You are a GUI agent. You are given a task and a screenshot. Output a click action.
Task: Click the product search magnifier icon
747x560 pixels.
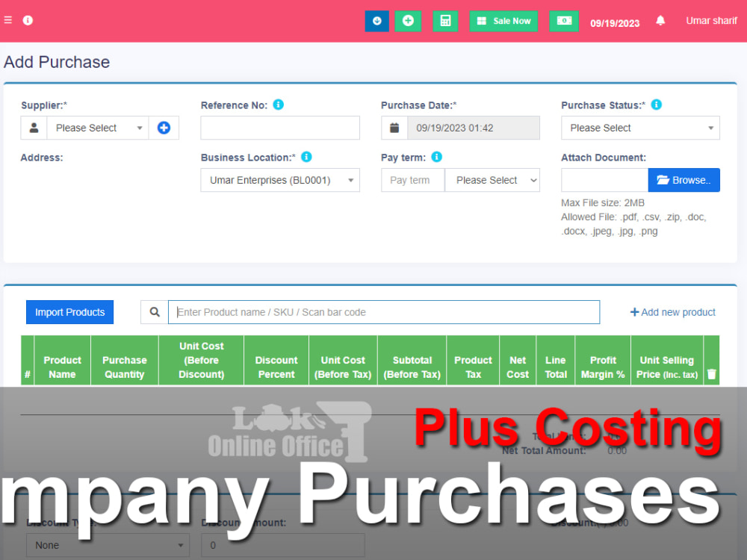pos(155,312)
